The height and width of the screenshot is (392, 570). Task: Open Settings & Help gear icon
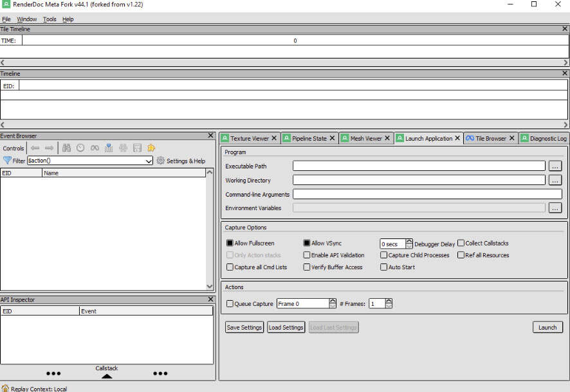[161, 161]
